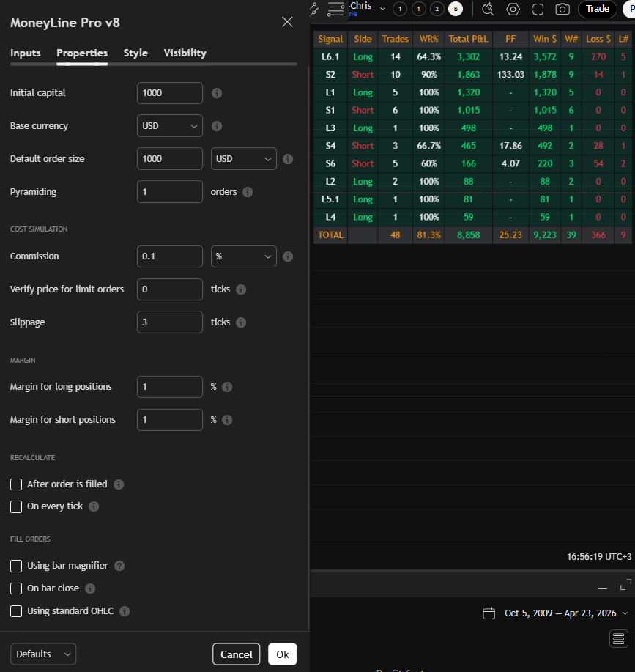Screen dimensions: 635x672
Task: Click the Pyramiding info icon
Action: pos(248,192)
